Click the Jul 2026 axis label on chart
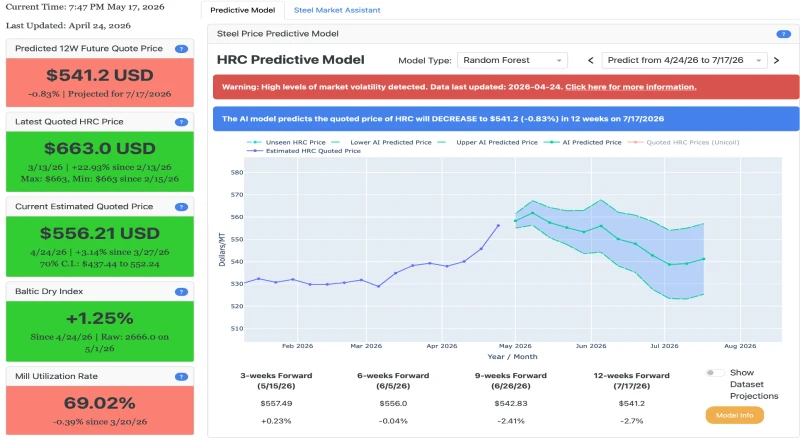Image resolution: width=800 pixels, height=439 pixels. click(664, 346)
